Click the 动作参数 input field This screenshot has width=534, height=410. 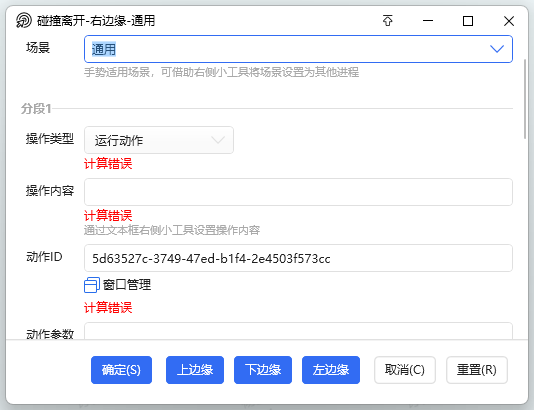tap(298, 331)
